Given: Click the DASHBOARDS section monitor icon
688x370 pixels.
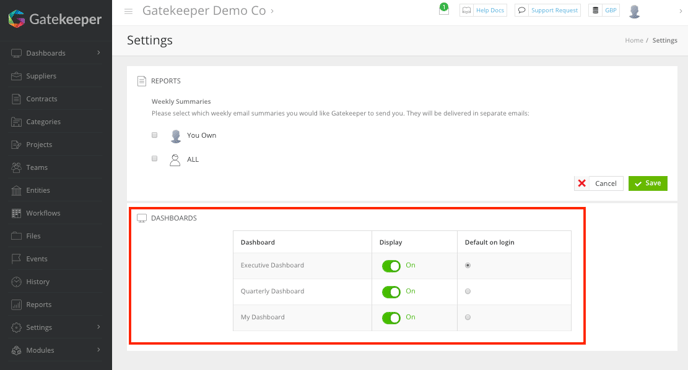Looking at the screenshot, I should pyautogui.click(x=142, y=218).
